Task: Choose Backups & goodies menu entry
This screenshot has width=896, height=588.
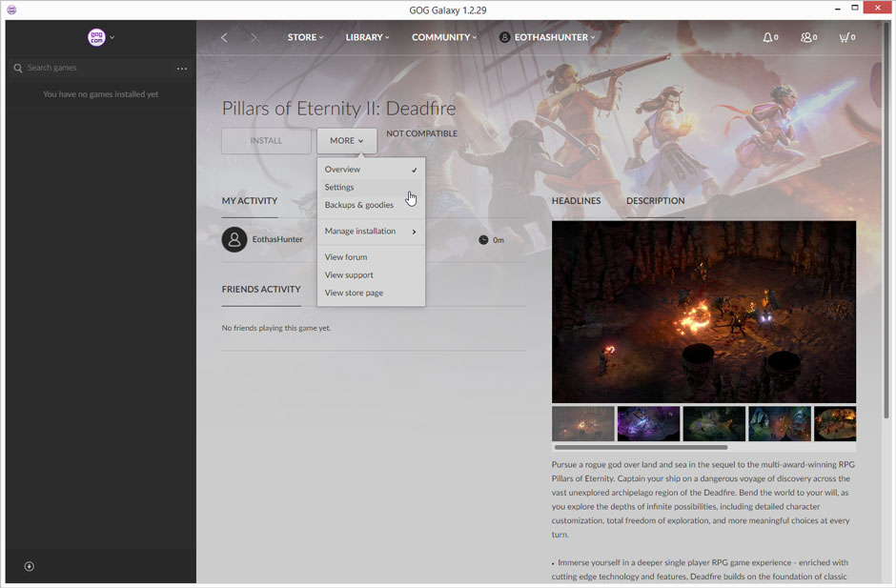Action: pyautogui.click(x=371, y=205)
